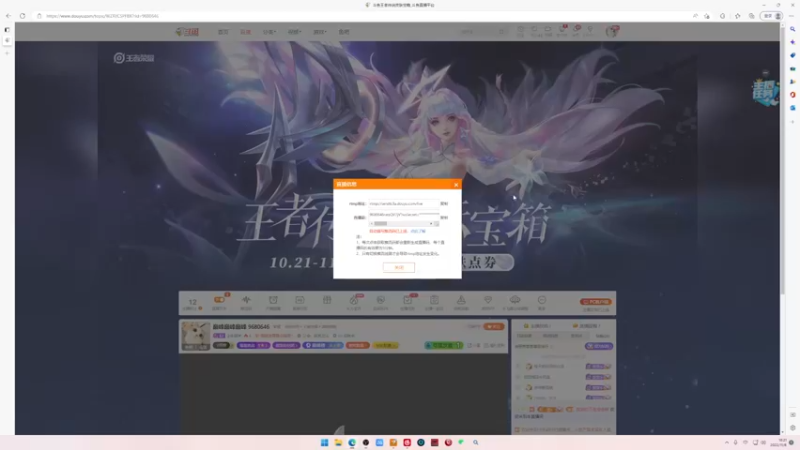
Task: Expand the 分类 dropdown in Douyu nav
Action: click(x=269, y=32)
